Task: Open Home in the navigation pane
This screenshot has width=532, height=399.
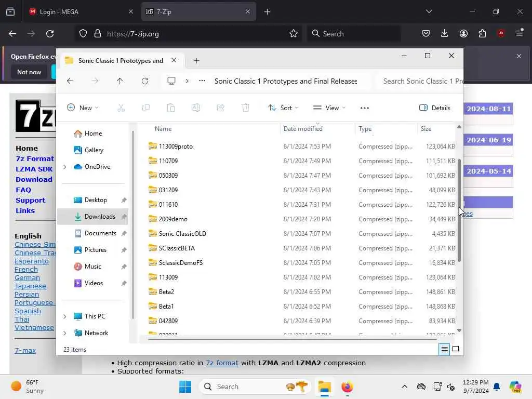Action: [92, 134]
